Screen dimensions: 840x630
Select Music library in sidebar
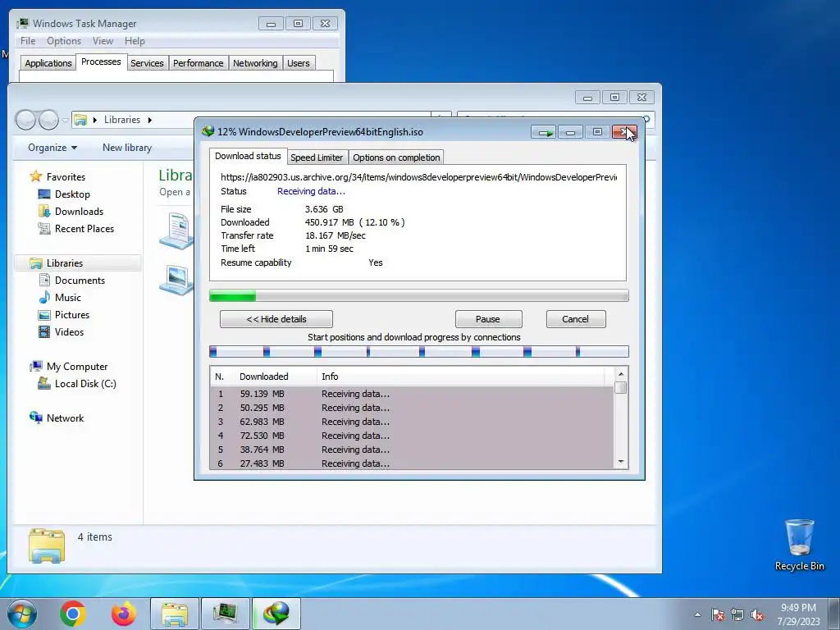[x=67, y=297]
